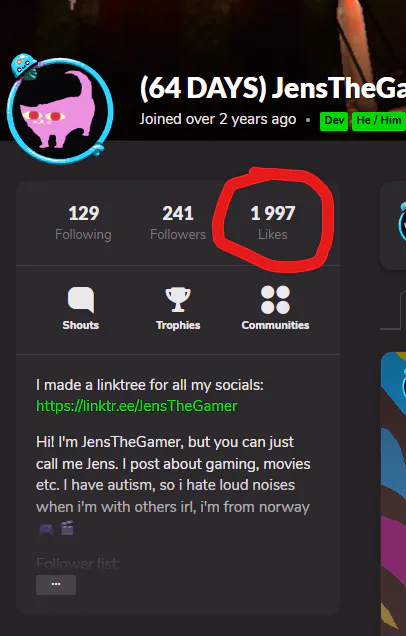The width and height of the screenshot is (406, 636).
Task: Open the Communities four-dot icon
Action: click(x=275, y=300)
